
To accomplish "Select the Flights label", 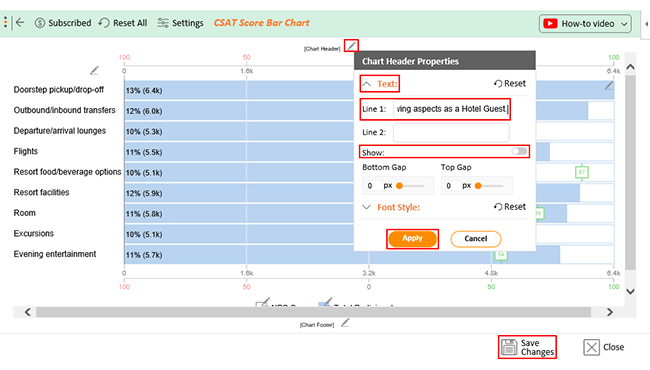I will (x=26, y=151).
